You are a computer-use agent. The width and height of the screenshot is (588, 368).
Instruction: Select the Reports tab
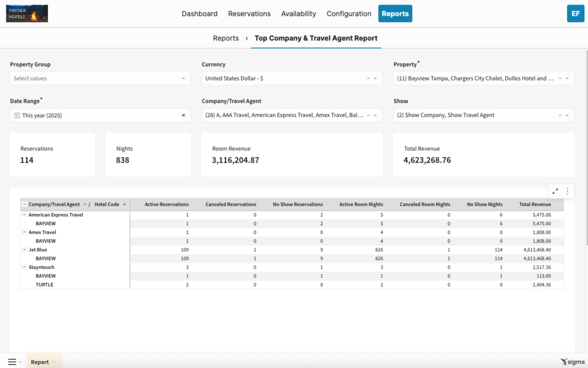395,13
